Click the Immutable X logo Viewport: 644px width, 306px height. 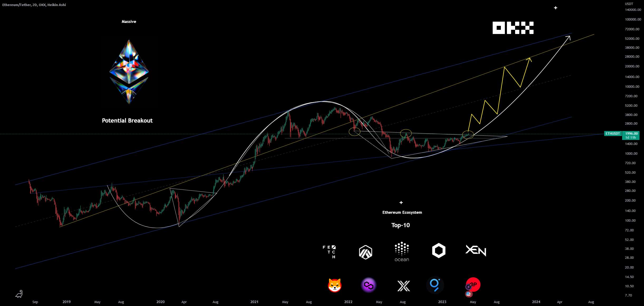click(404, 286)
